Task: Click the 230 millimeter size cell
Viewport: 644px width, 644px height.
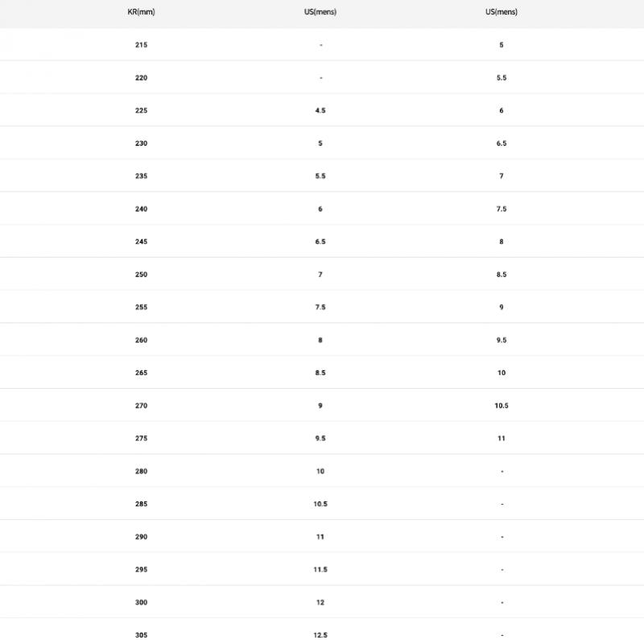Action: [x=141, y=143]
